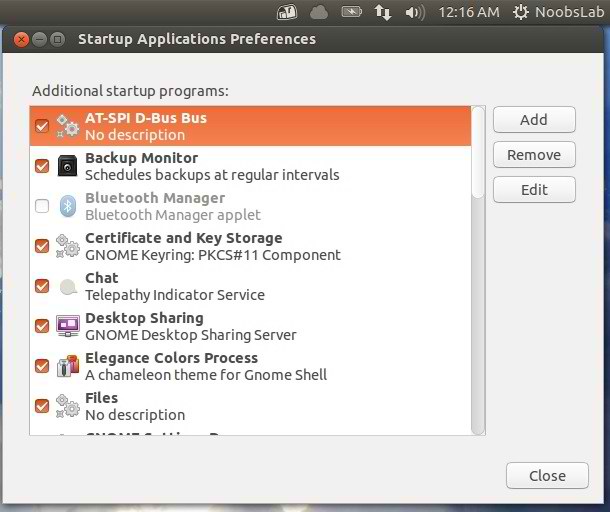Select the 'Chat' row title

(x=102, y=278)
